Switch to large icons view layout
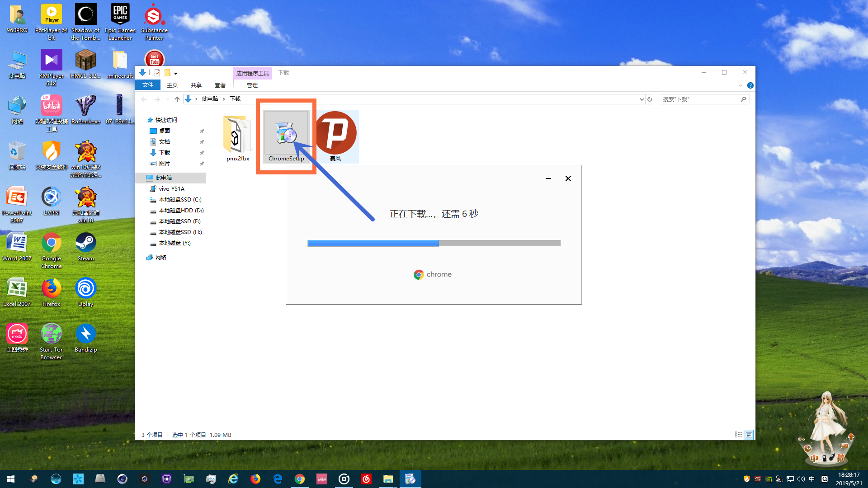 point(749,435)
